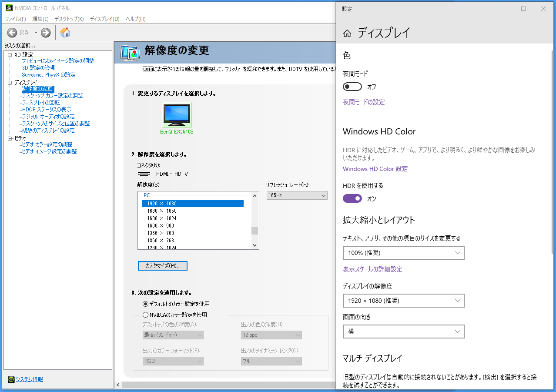This screenshot has height=392, width=556.
Task: Open the ヘルプ(H) menu
Action: pyautogui.click(x=135, y=19)
